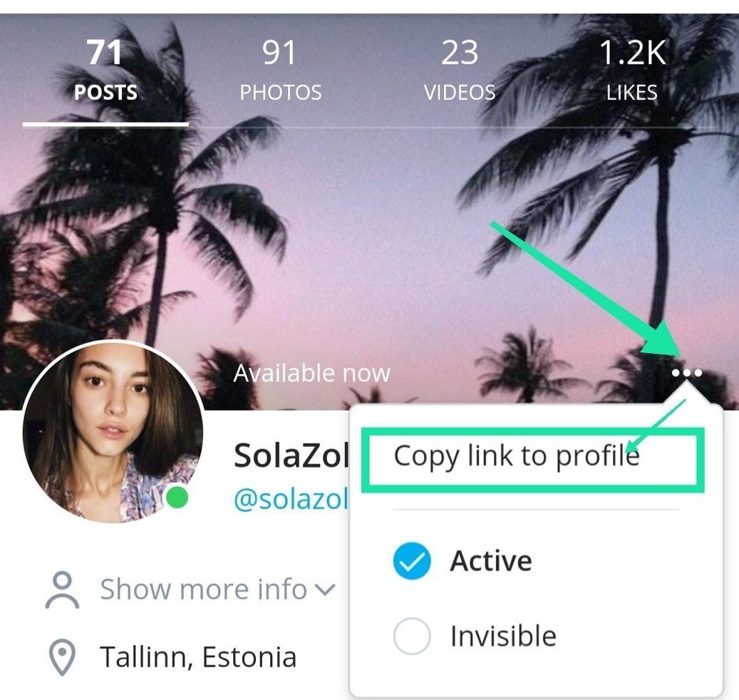Click the @solazol username link
This screenshot has width=739, height=700.
click(x=291, y=499)
